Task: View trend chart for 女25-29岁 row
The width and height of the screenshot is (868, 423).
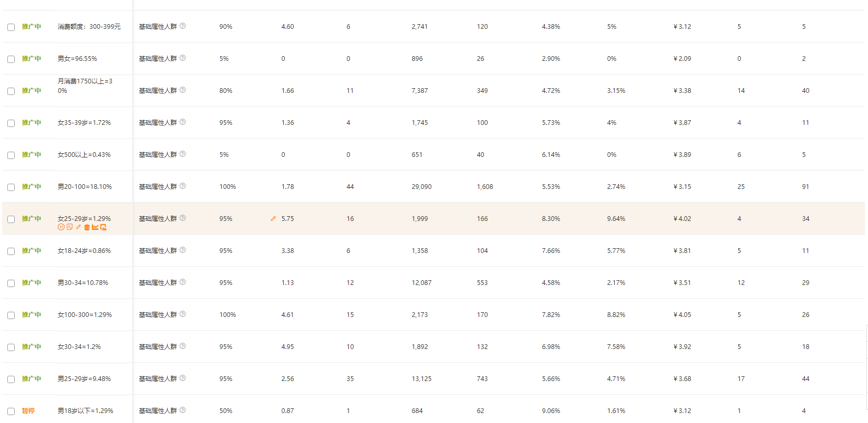Action: 95,227
